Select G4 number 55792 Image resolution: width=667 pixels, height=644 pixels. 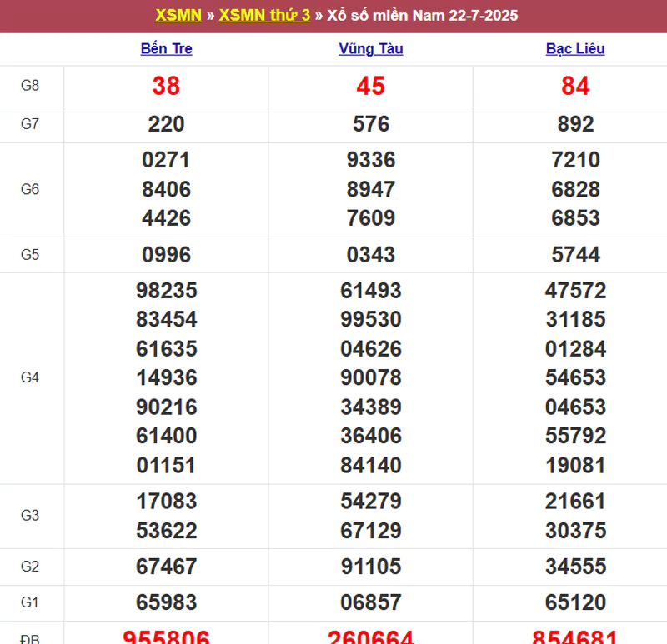coord(575,436)
